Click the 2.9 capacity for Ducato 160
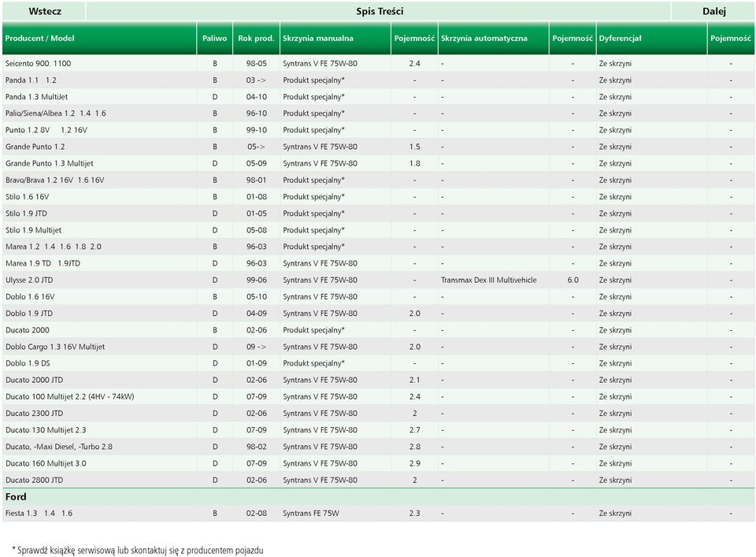Viewport: 756px width, 557px height. coord(415,463)
